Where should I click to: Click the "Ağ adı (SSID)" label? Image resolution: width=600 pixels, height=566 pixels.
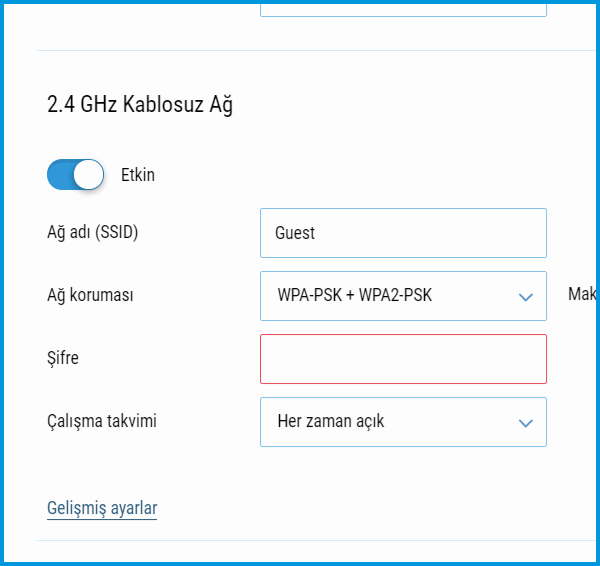tap(92, 233)
